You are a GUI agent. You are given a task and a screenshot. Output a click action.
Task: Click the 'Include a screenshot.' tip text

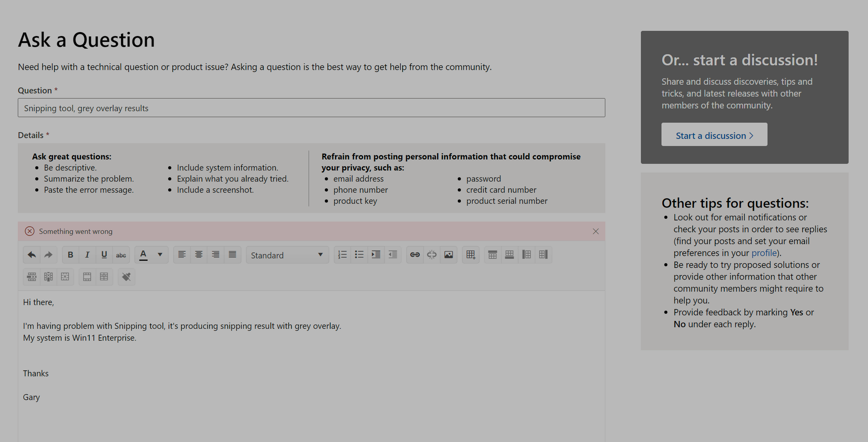pyautogui.click(x=215, y=190)
